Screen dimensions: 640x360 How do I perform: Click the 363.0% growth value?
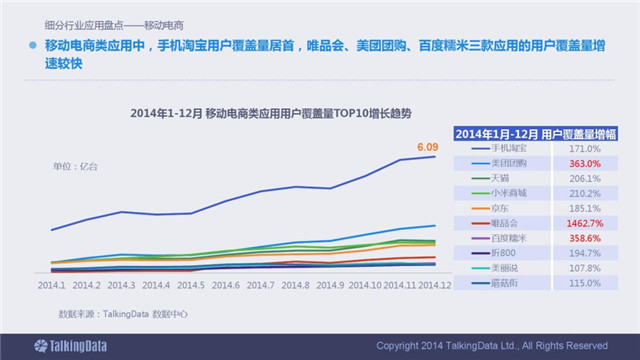(585, 164)
